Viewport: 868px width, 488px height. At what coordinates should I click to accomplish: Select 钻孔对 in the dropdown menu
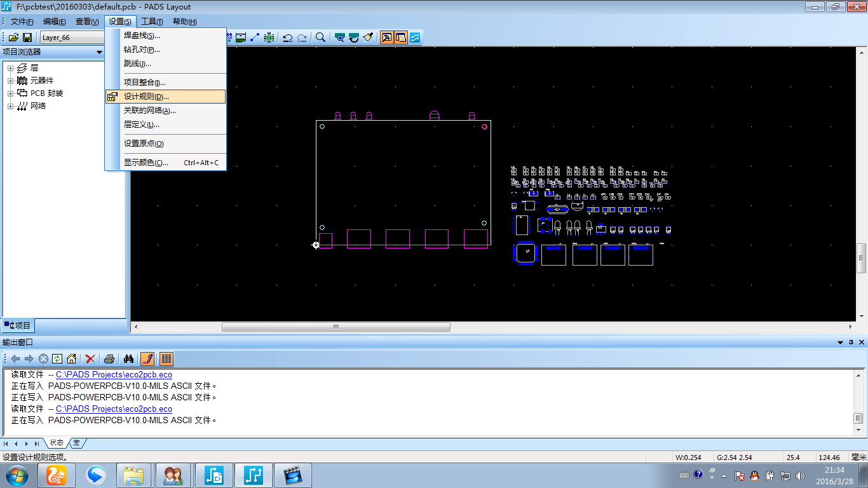click(165, 50)
